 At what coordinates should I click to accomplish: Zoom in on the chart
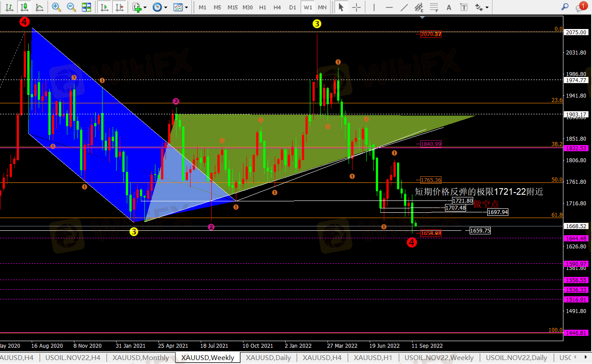(56, 7)
